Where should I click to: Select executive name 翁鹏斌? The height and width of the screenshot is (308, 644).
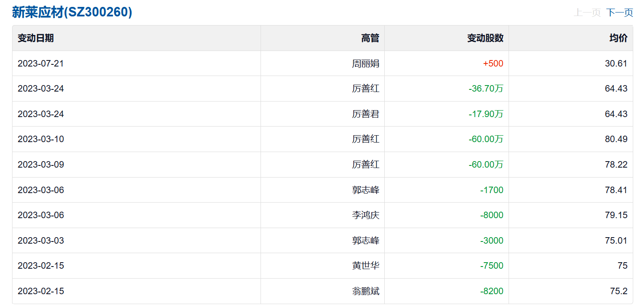(x=365, y=291)
